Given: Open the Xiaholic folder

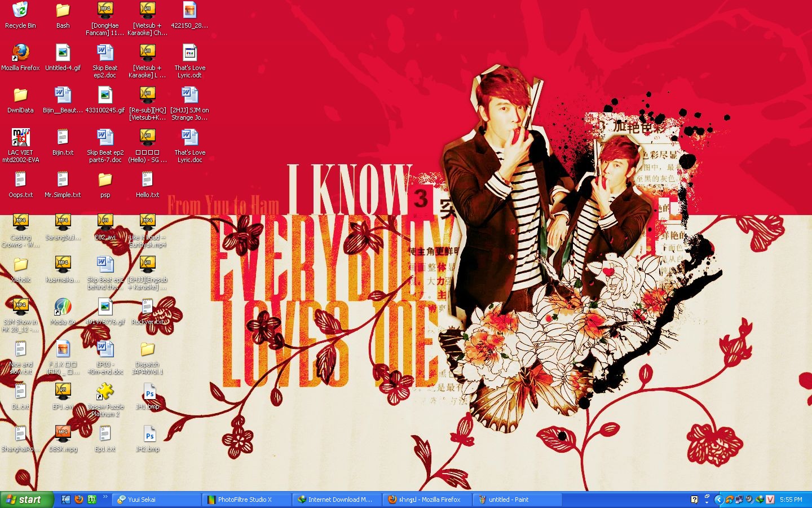Looking at the screenshot, I should point(20,269).
